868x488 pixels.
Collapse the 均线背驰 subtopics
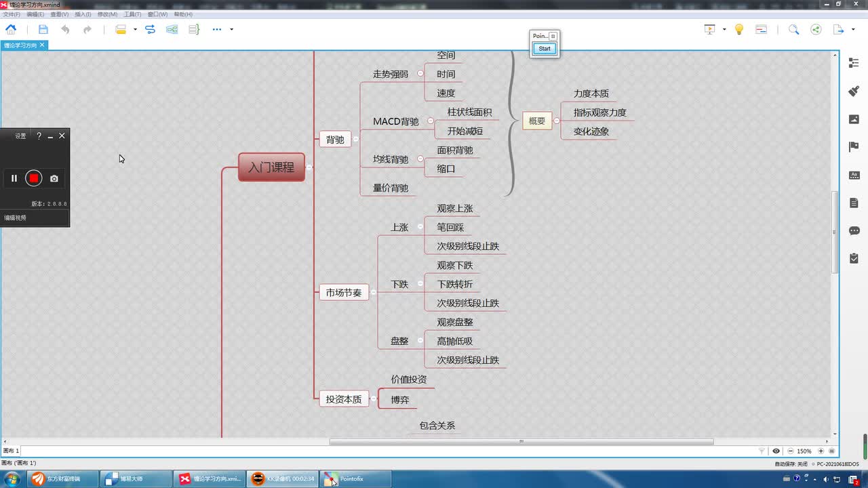(420, 160)
